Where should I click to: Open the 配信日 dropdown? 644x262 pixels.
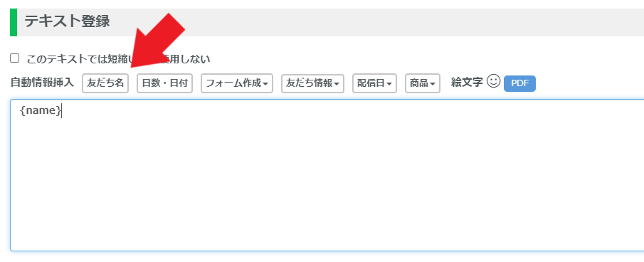click(x=374, y=83)
